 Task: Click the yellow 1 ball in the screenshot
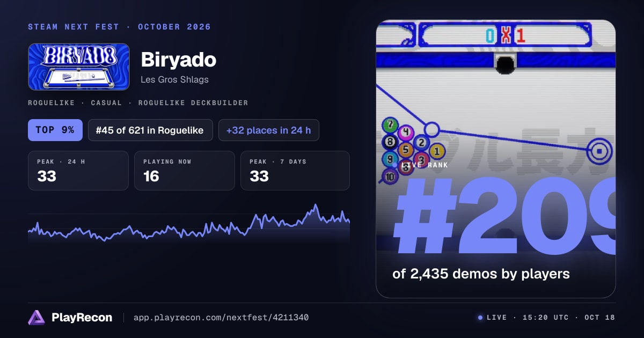(437, 152)
